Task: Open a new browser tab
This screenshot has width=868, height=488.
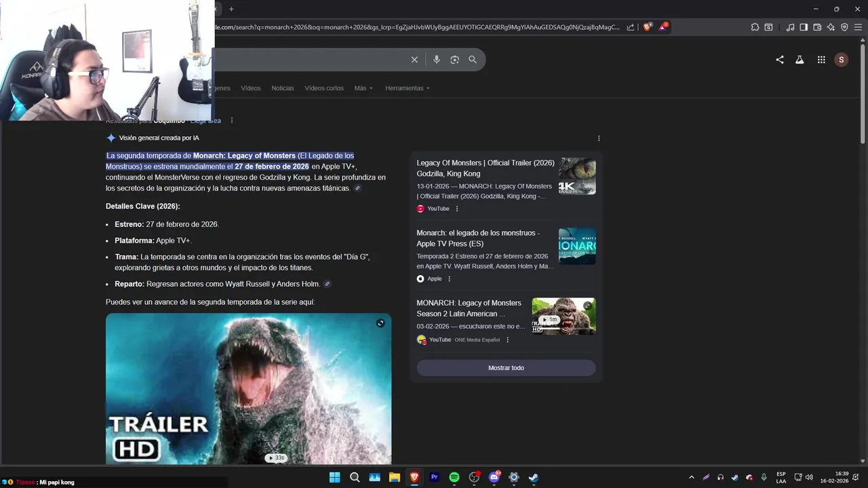Action: tap(231, 9)
